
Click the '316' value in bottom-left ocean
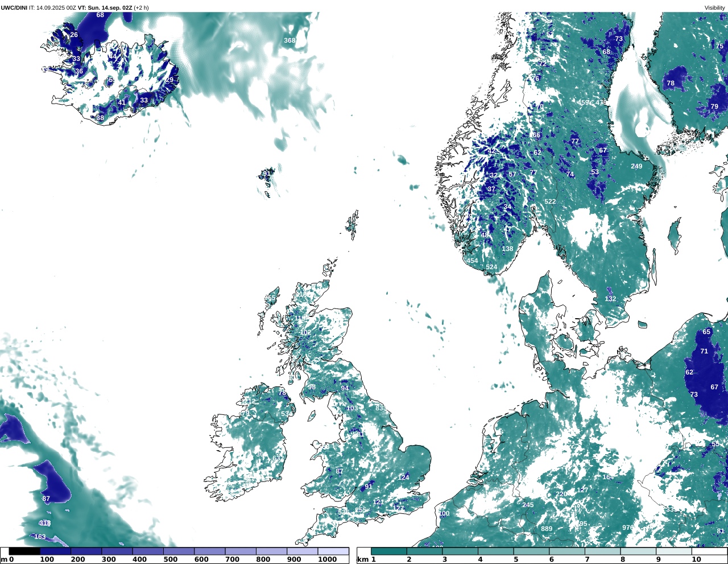tap(45, 523)
